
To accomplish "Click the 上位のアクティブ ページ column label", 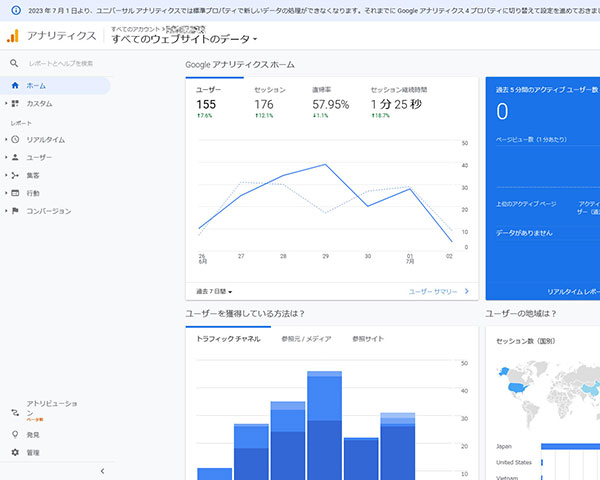I will [x=526, y=204].
